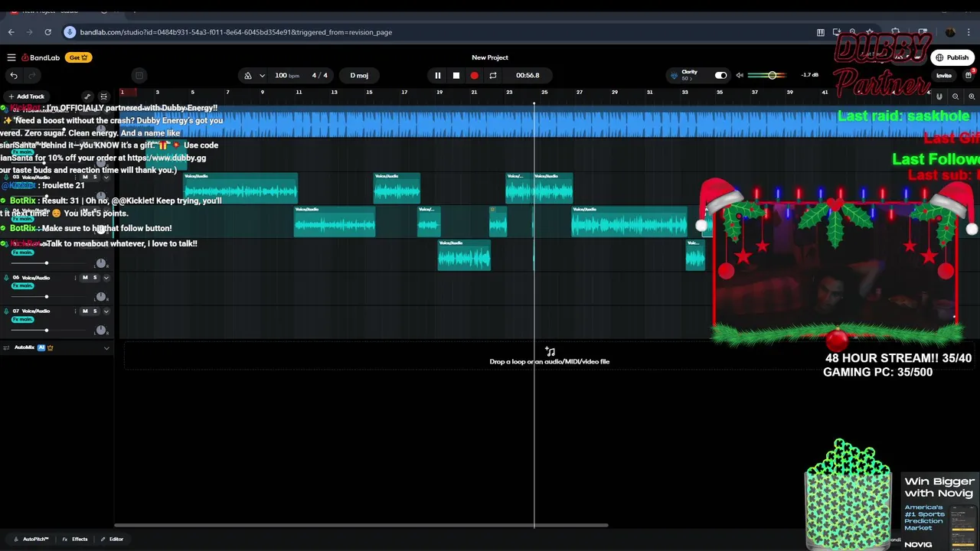Start recording with the red button
This screenshot has height=551, width=980.
pos(475,75)
